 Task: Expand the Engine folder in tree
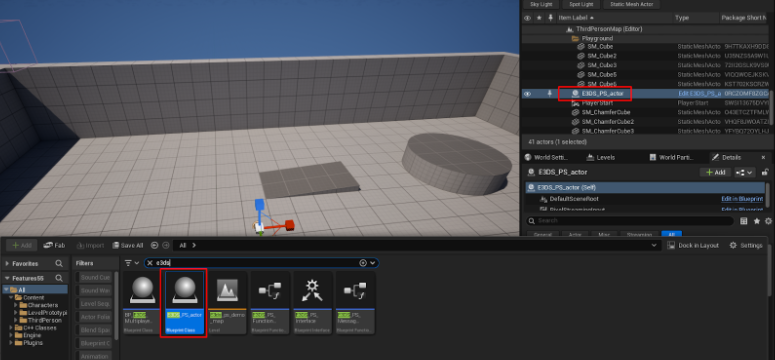[x=11, y=335]
